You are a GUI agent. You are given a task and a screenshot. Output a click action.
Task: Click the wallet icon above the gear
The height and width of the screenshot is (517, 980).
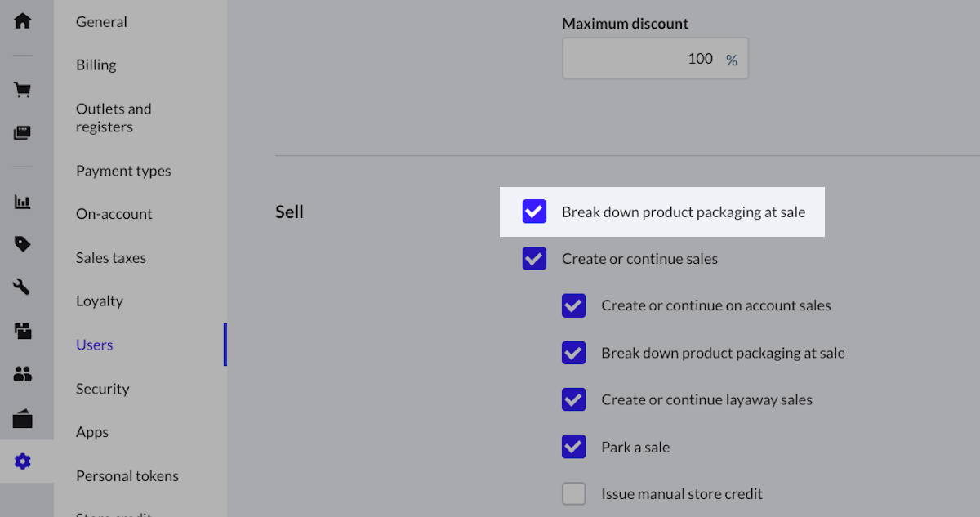23,419
